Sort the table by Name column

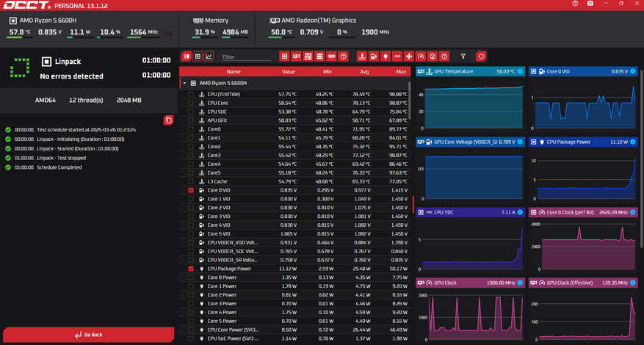[234, 71]
